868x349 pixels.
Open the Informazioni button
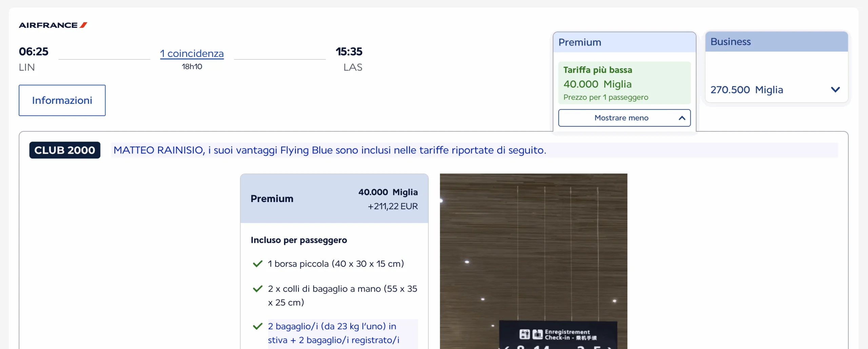(62, 100)
